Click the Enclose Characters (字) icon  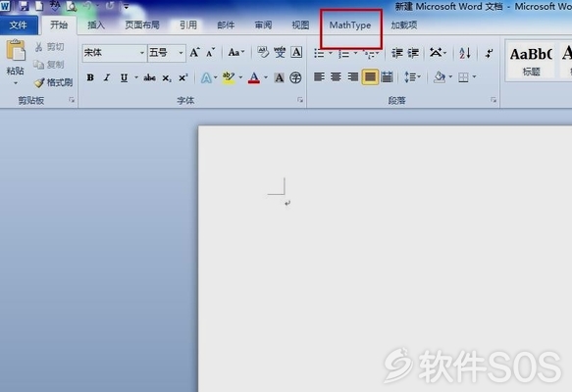pyautogui.click(x=295, y=77)
